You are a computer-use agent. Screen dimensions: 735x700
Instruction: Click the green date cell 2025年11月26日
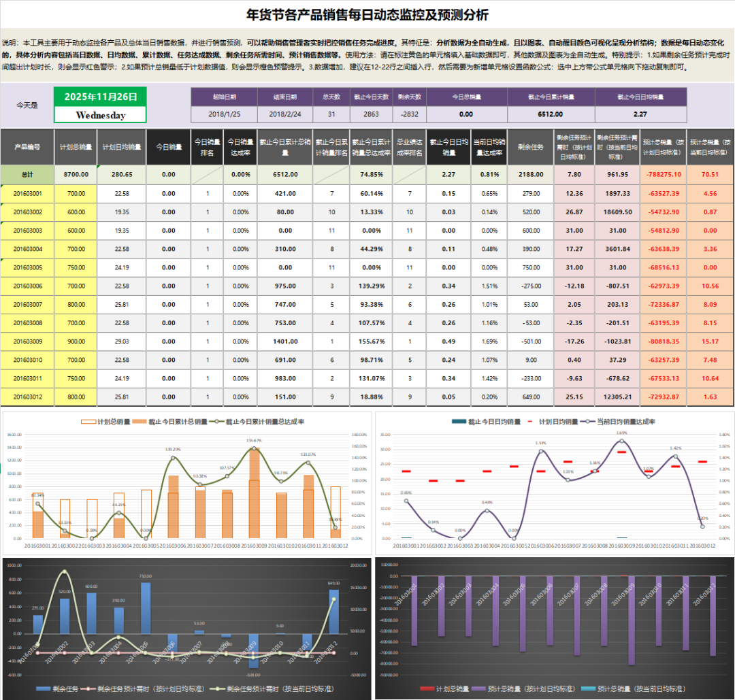(100, 97)
